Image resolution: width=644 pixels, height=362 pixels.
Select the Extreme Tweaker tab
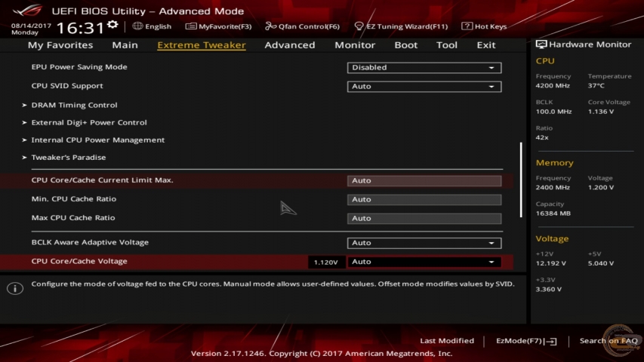[x=202, y=44]
